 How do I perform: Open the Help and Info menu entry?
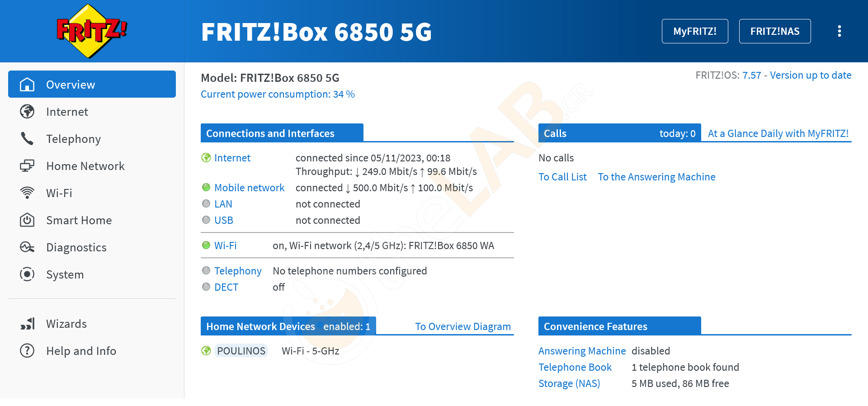coord(81,351)
